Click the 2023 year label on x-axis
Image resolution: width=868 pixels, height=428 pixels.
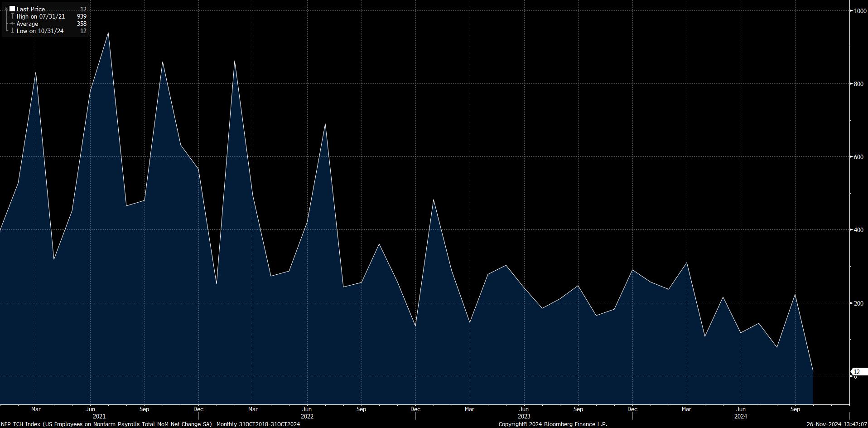pos(524,416)
